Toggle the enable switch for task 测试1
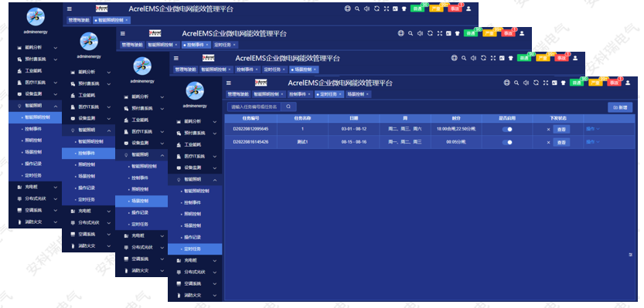The width and height of the screenshot is (644, 308). (507, 142)
